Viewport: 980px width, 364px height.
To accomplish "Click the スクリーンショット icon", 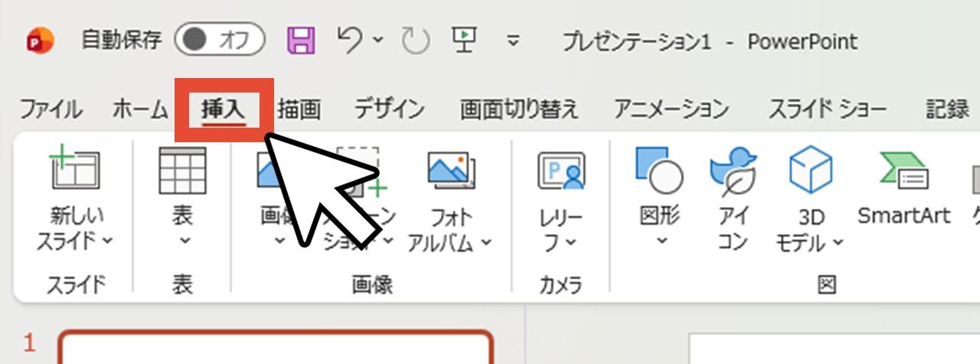I will (x=360, y=172).
